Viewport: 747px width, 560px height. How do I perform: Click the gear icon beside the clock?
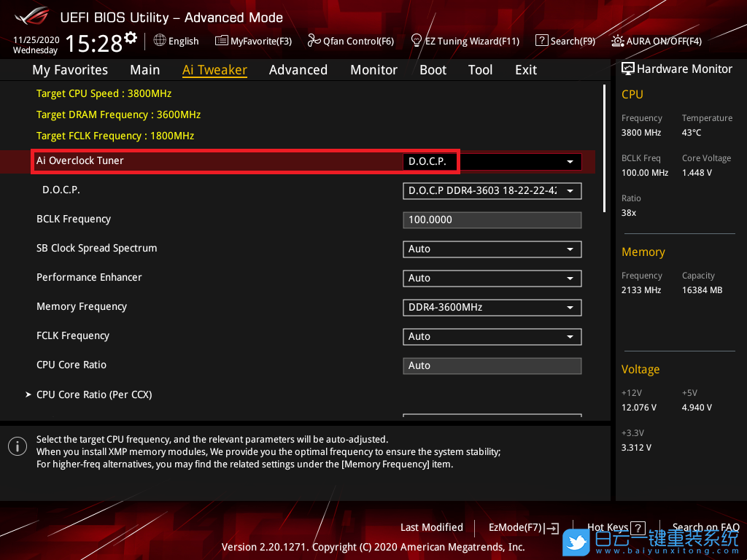(x=131, y=37)
